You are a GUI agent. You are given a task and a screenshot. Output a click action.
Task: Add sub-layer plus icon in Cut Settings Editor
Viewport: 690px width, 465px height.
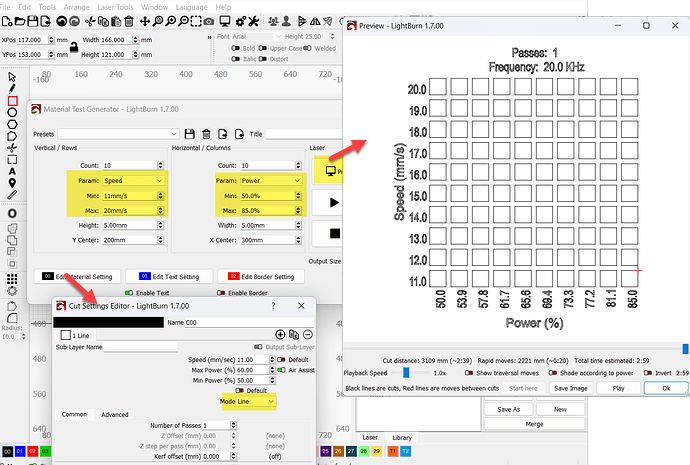pyautogui.click(x=280, y=335)
